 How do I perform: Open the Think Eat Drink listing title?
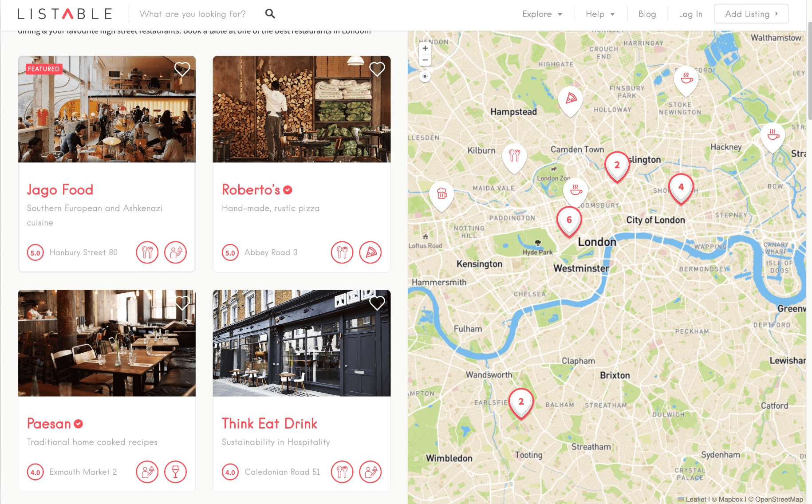click(x=270, y=424)
